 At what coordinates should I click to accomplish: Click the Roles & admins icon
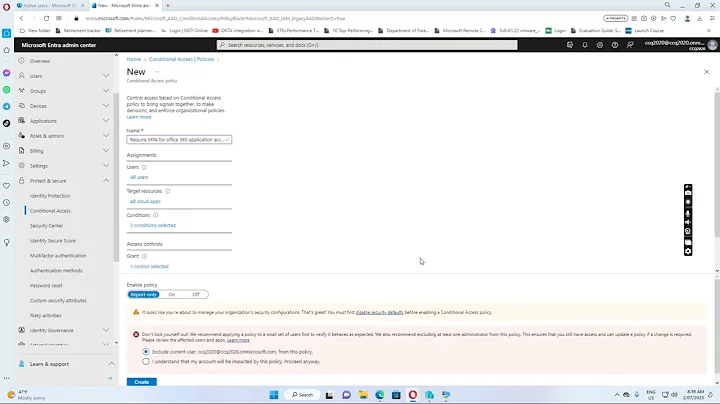coord(22,135)
